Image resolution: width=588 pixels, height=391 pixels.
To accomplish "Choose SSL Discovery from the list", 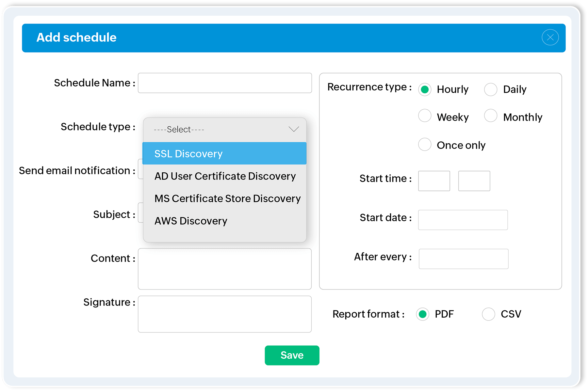I will pyautogui.click(x=224, y=153).
